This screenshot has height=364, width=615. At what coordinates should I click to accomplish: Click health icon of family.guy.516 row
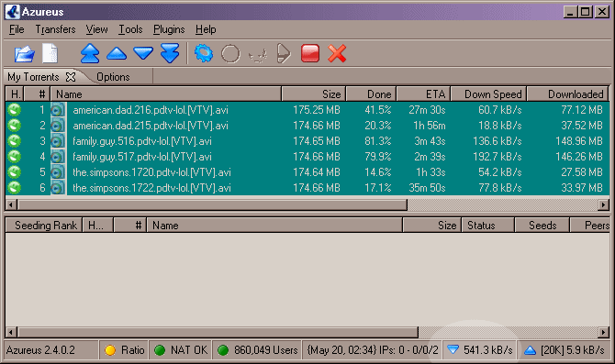(15, 141)
